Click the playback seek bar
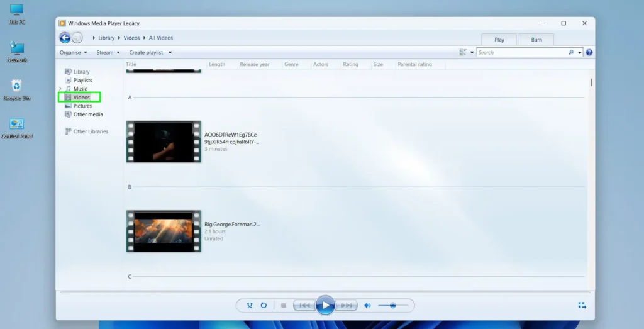This screenshot has height=329, width=644. pyautogui.click(x=325, y=292)
